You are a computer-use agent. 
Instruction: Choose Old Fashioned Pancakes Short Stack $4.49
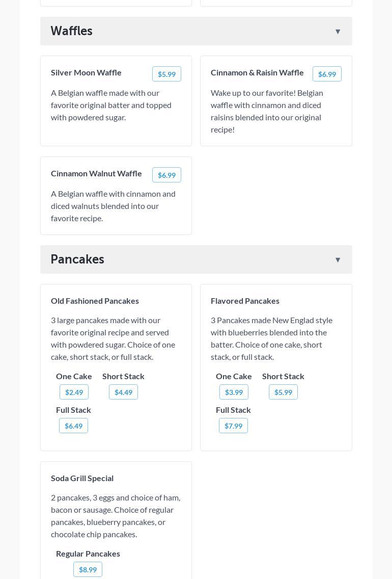[123, 392]
